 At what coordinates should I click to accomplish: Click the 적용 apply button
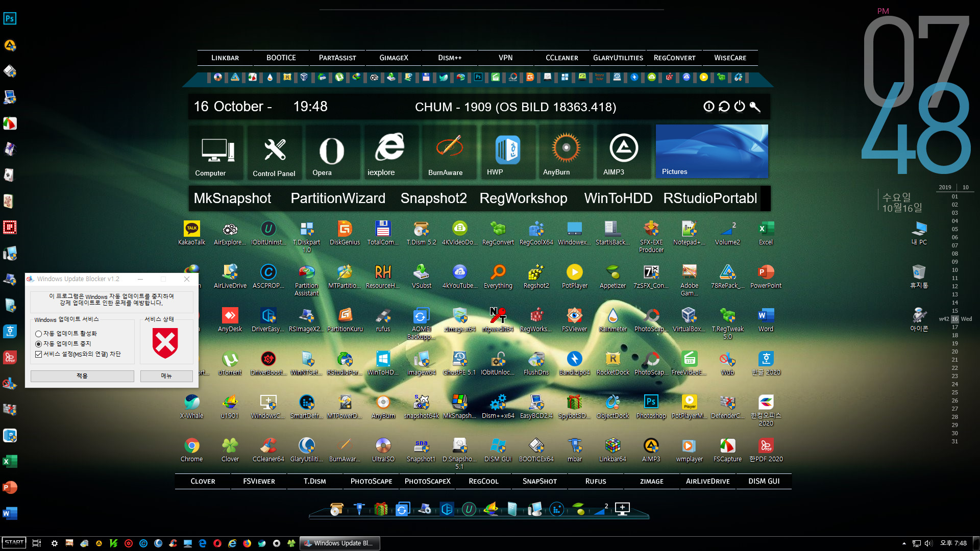[x=82, y=376]
